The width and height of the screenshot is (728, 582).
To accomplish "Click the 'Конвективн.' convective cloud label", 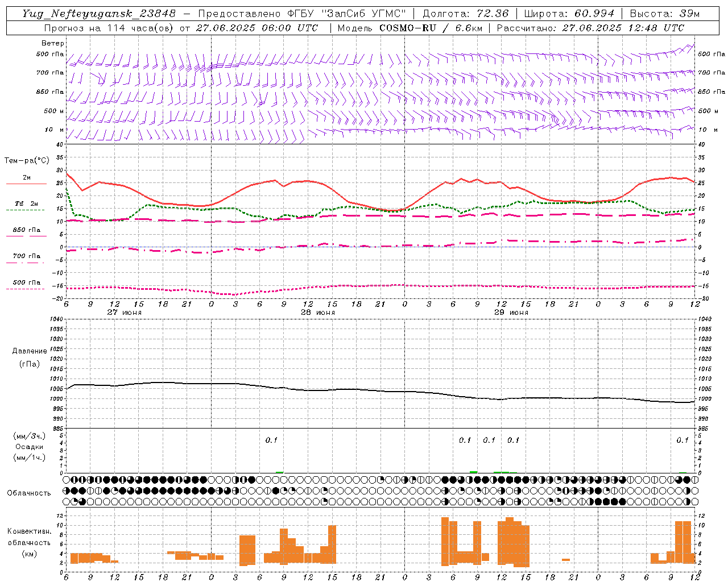I will tap(29, 531).
